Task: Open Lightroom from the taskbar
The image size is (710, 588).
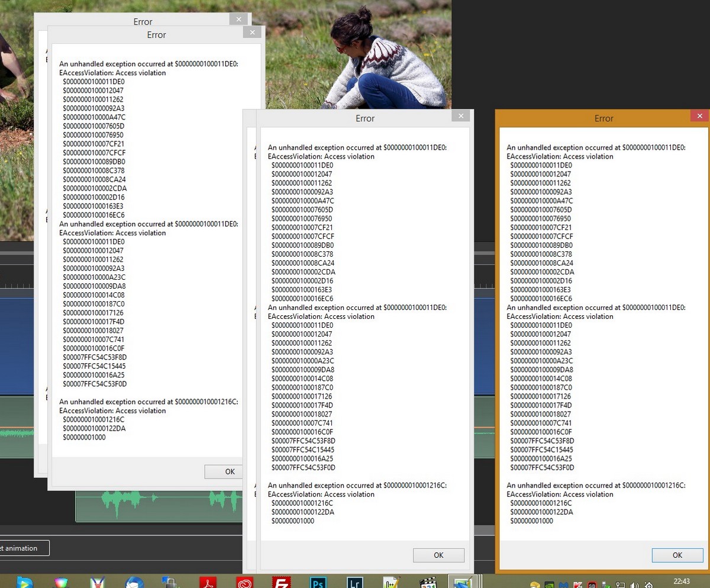Action: [354, 583]
